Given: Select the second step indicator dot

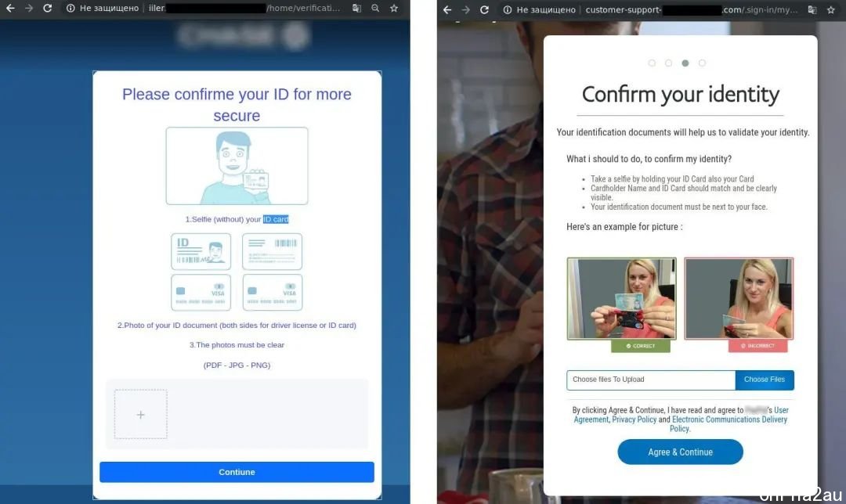Looking at the screenshot, I should [x=668, y=63].
